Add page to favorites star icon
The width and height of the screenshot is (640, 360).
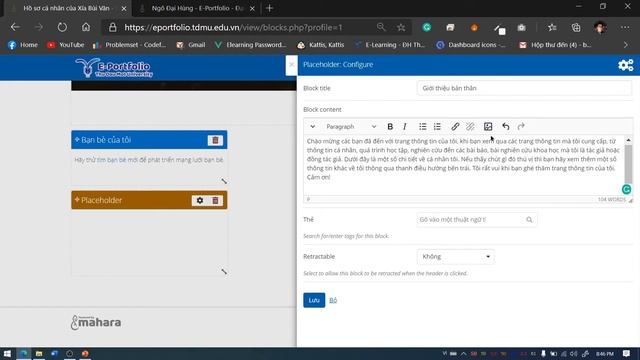[x=401, y=27]
